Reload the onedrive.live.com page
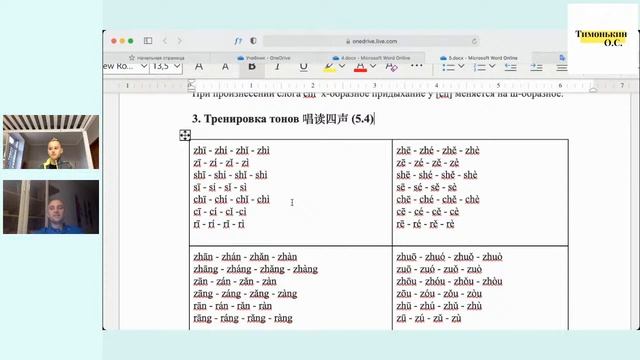 click(x=474, y=41)
